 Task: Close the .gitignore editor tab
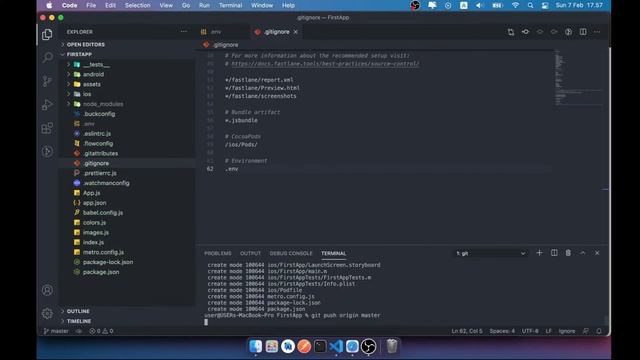(296, 32)
